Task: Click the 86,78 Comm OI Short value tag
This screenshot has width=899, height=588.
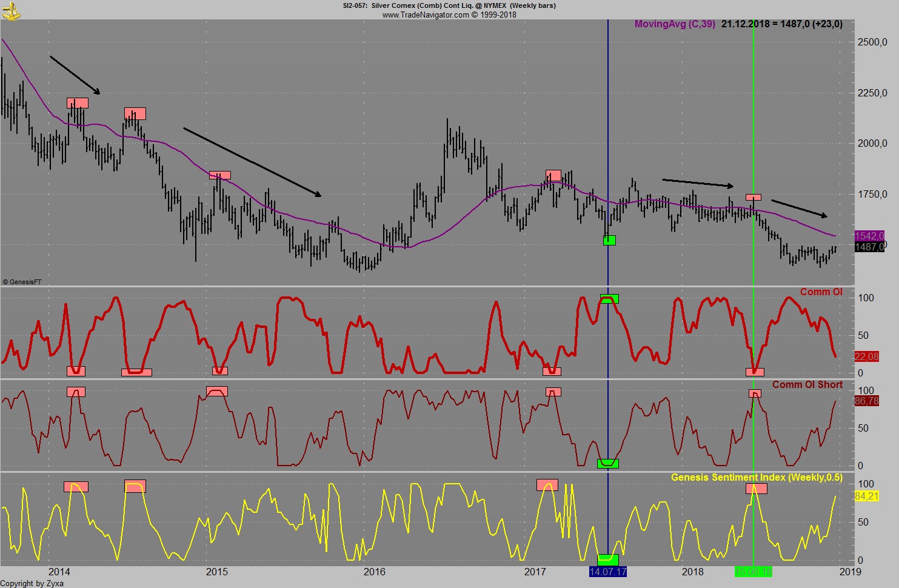Action: (x=866, y=401)
